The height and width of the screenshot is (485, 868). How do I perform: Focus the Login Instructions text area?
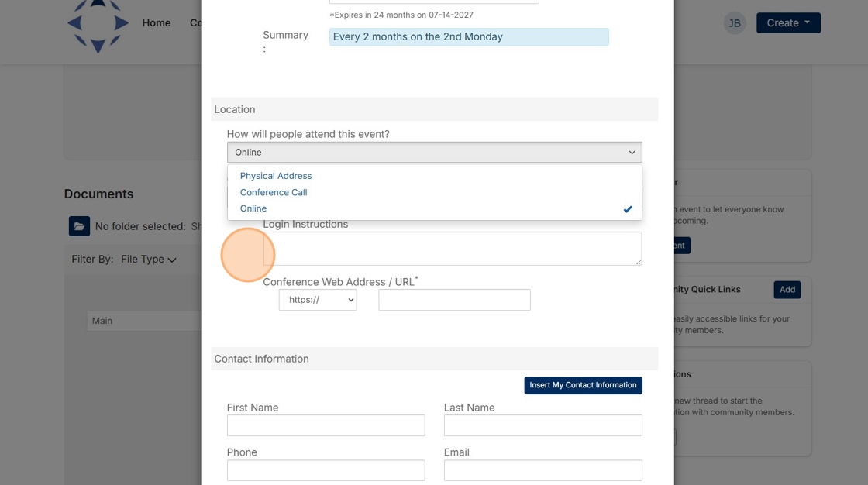[453, 249]
